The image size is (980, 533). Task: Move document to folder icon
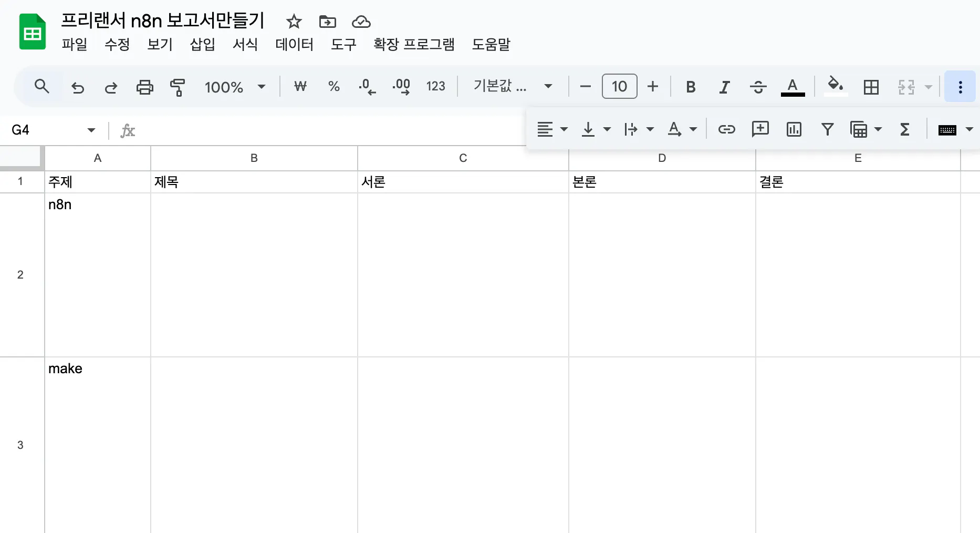coord(327,22)
